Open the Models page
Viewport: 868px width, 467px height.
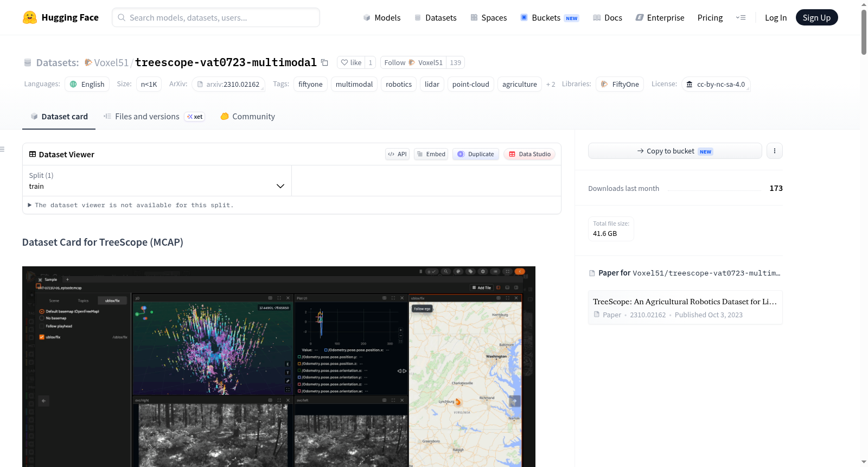(382, 17)
